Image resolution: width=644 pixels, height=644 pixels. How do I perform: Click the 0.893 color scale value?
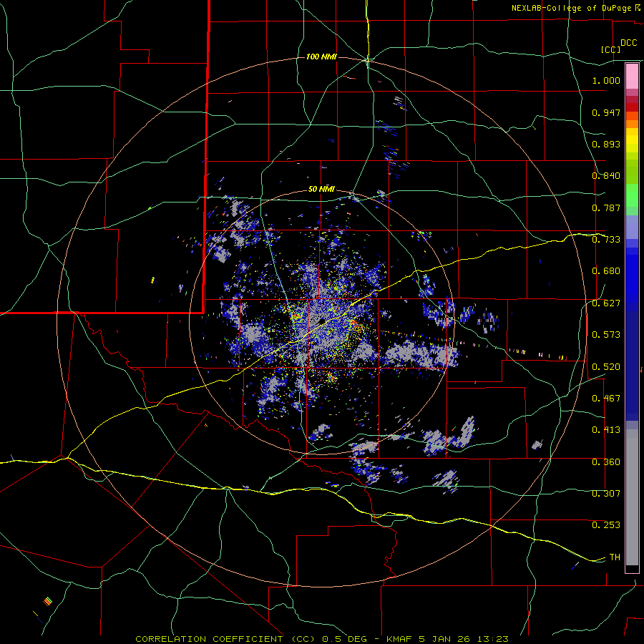[606, 144]
